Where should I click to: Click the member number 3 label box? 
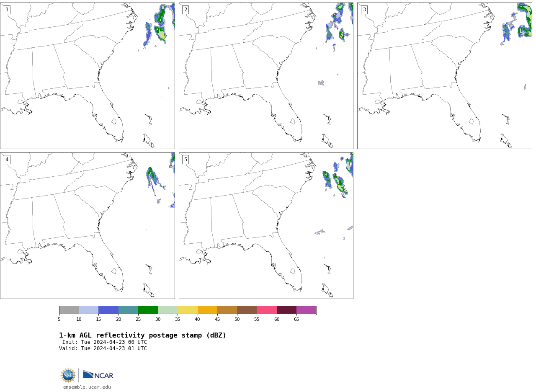(364, 10)
